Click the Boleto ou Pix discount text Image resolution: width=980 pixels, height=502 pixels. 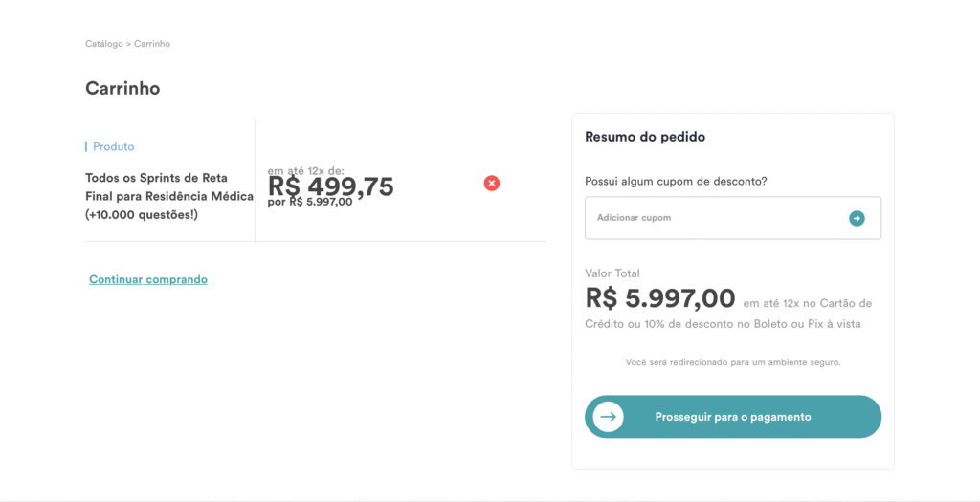tap(723, 324)
